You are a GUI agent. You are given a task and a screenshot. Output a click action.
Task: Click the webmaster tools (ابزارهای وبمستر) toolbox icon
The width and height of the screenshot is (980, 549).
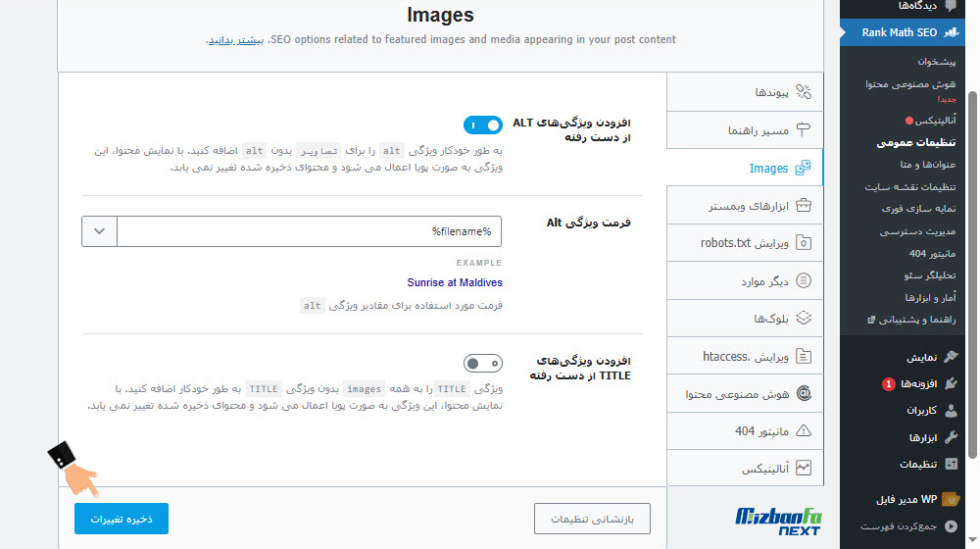[x=804, y=205]
